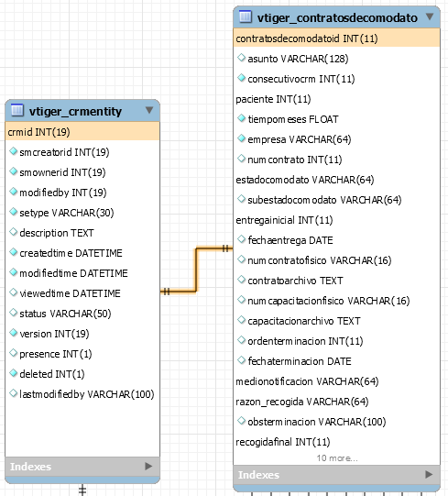Expand Indexes section of vtiger_crmentity
This screenshot has width=448, height=496.
(148, 467)
